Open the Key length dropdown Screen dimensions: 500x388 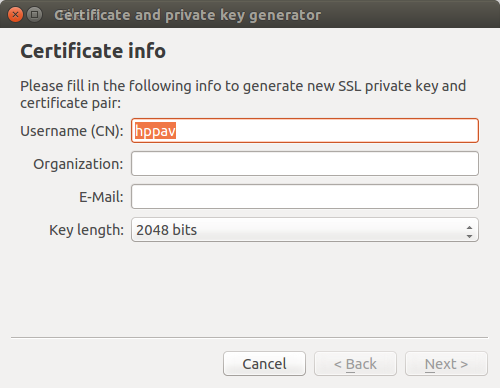tap(305, 230)
